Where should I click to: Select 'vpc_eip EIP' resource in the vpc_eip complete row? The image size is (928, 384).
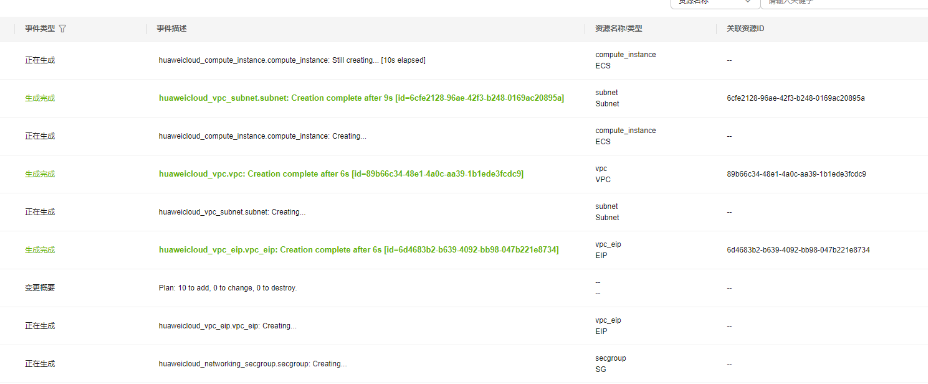coord(608,250)
